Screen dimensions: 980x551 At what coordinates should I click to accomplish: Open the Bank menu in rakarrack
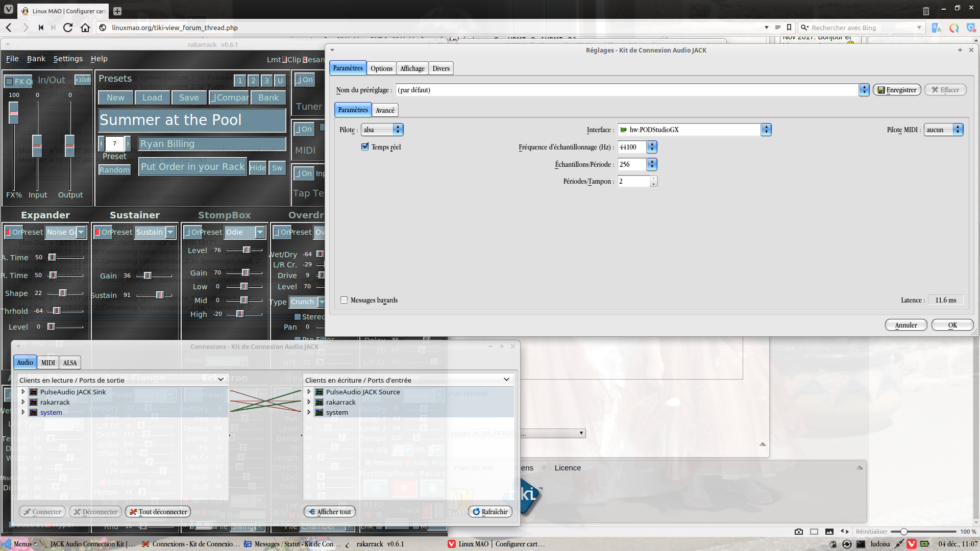pos(36,59)
